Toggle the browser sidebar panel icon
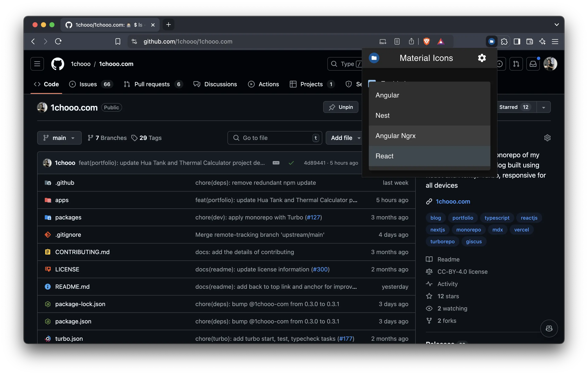Screen dimensions: 588x375 (x=517, y=42)
